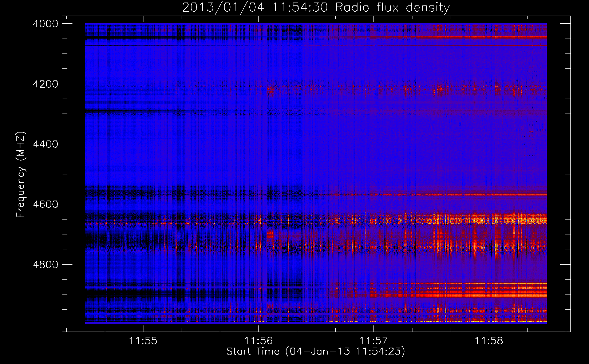Select the 4800 frequency axis label

(46, 265)
